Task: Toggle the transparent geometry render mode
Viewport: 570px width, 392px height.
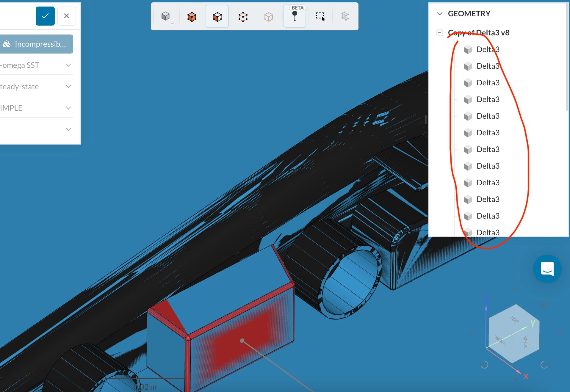Action: (269, 17)
